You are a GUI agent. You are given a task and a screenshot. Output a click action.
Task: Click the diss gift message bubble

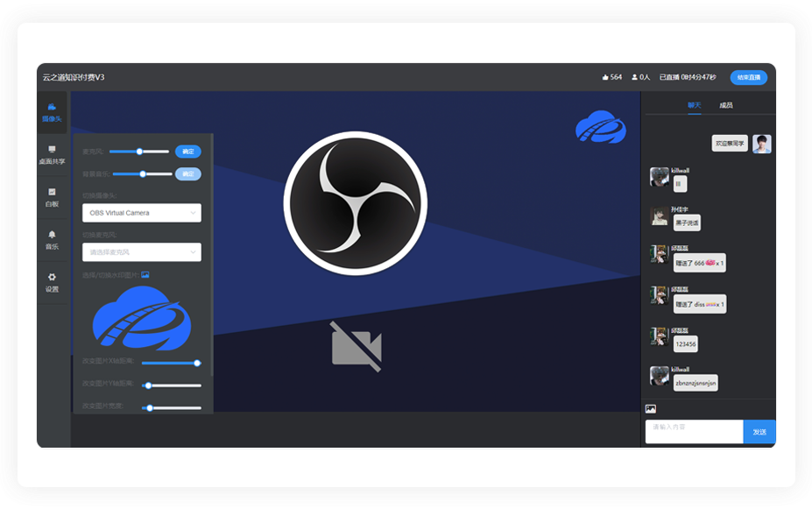[x=700, y=304]
